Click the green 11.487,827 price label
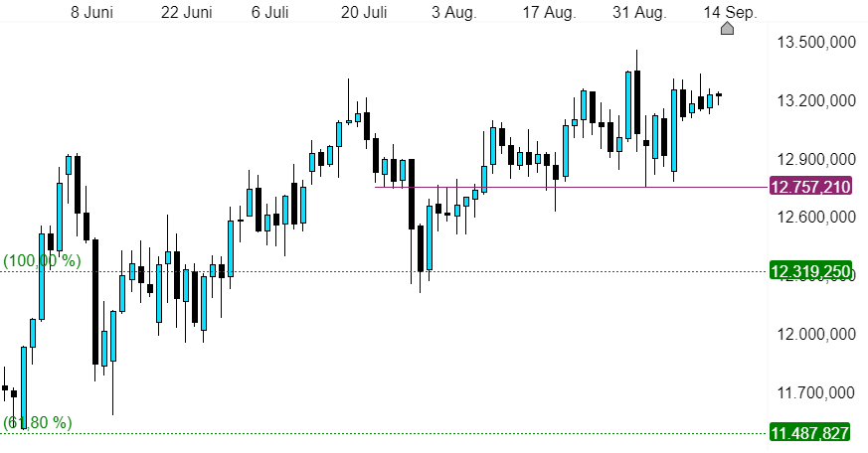 click(810, 432)
